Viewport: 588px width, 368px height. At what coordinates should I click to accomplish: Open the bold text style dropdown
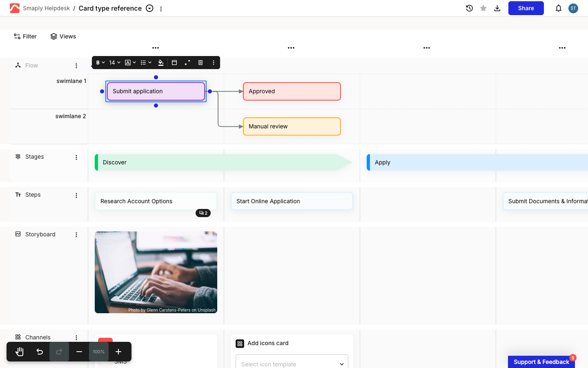tap(100, 63)
